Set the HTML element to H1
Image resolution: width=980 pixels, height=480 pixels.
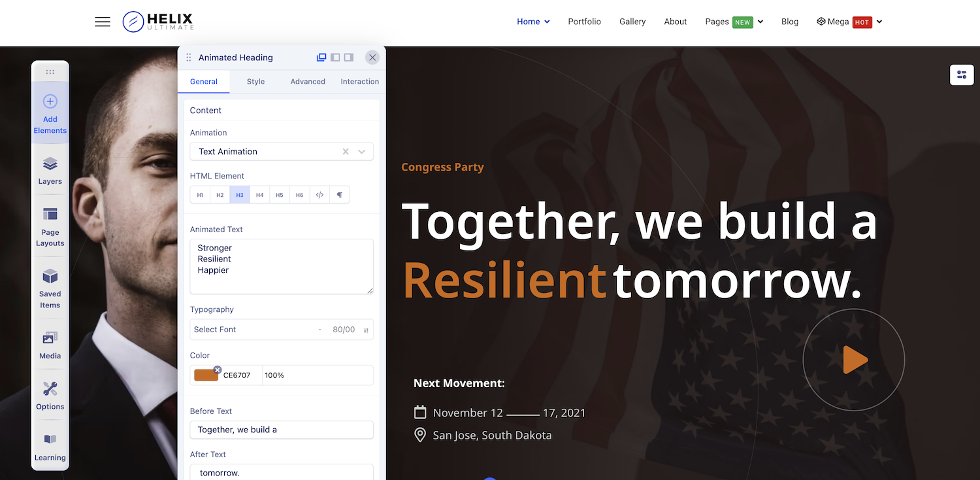click(x=200, y=195)
